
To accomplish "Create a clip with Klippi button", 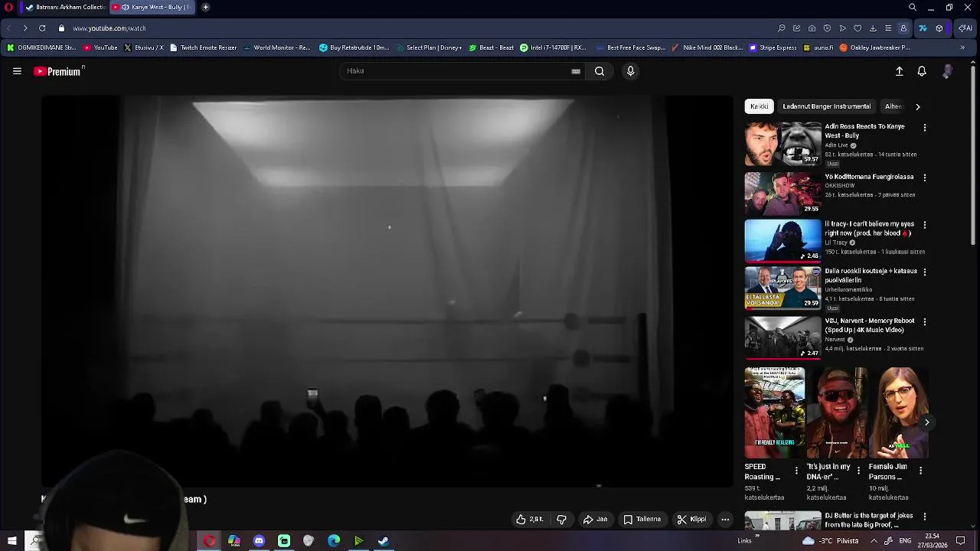I will coord(691,519).
